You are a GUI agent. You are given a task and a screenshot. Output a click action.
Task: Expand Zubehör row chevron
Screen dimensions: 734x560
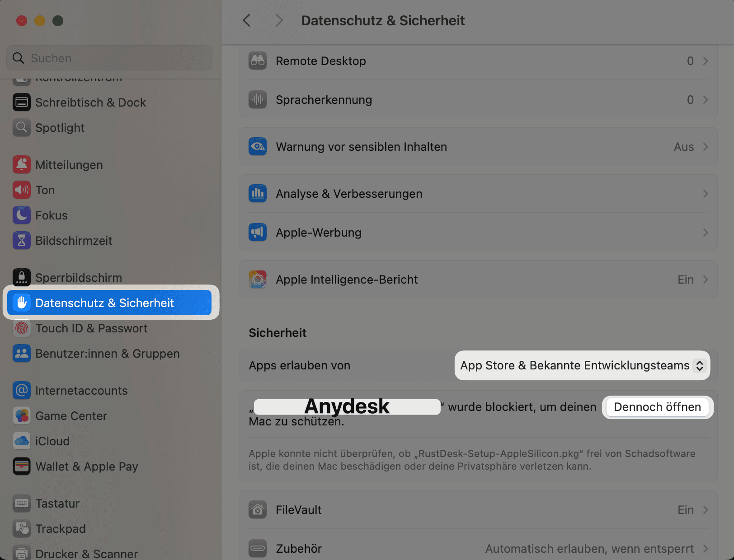tap(706, 549)
